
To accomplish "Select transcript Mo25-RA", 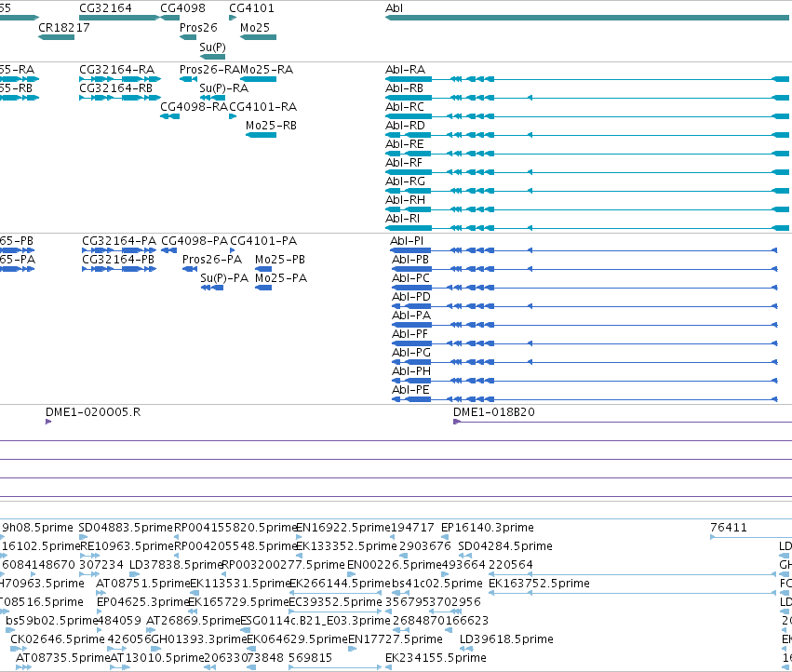I will tap(258, 79).
